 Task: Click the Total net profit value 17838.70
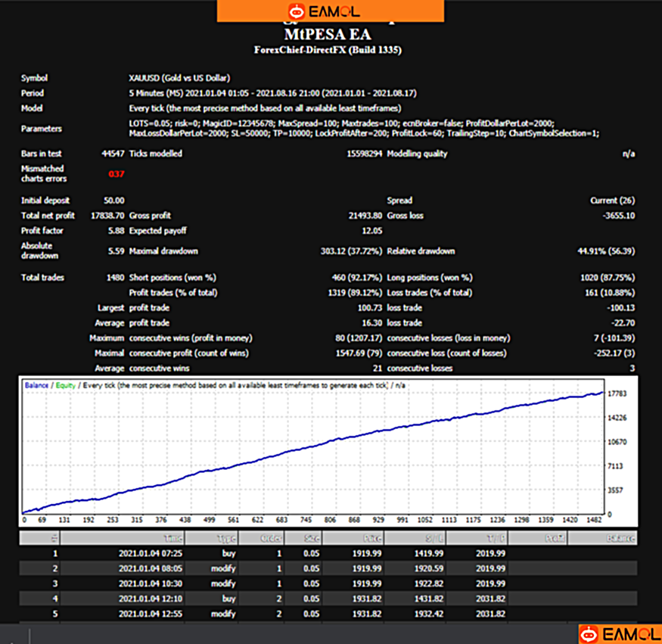[107, 216]
